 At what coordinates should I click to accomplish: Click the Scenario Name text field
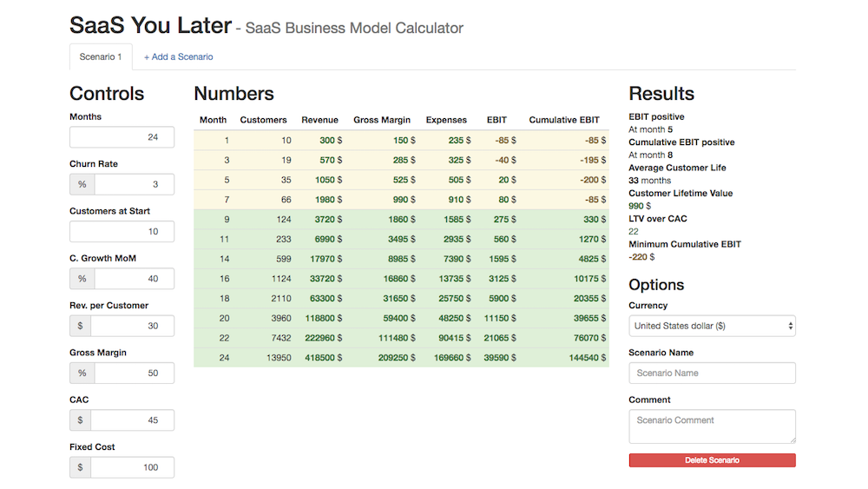(x=712, y=373)
